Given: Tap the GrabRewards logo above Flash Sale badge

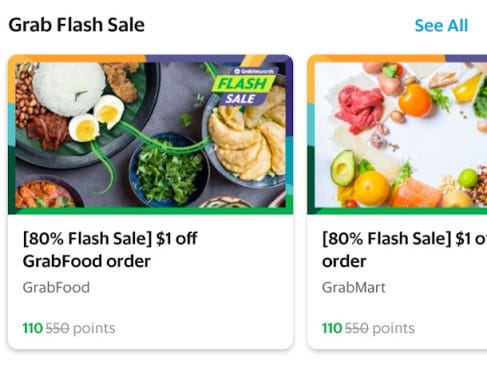Looking at the screenshot, I should [254, 71].
